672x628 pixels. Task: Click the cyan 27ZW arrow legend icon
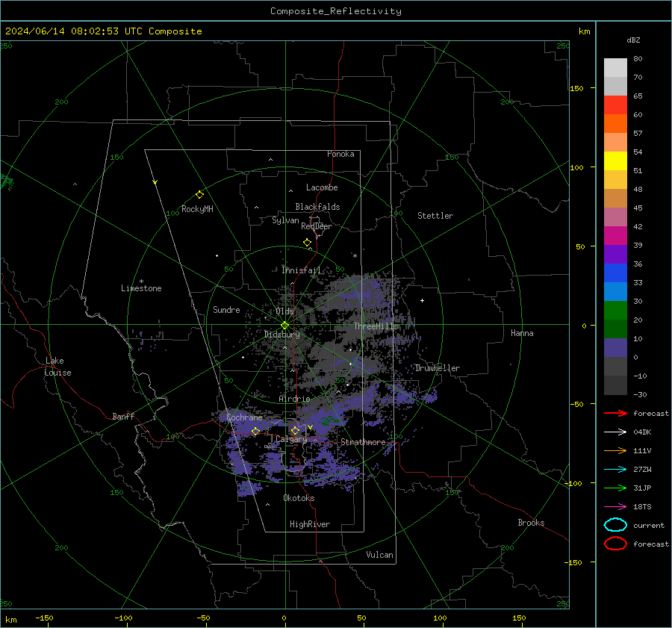(x=615, y=470)
